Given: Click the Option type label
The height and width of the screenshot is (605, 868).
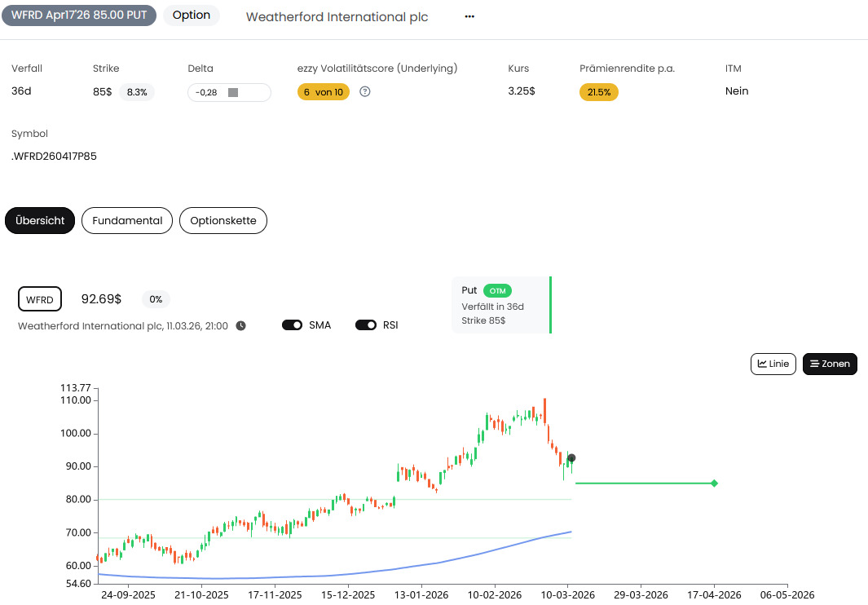Looking at the screenshot, I should point(192,15).
